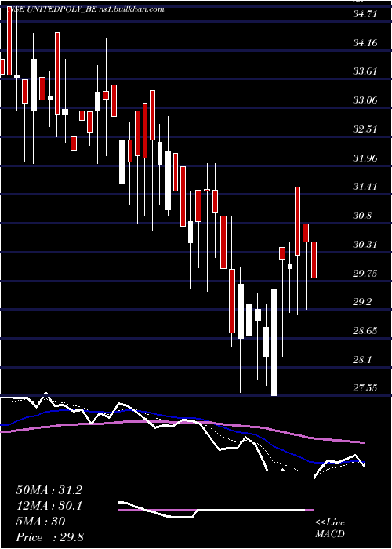392x549 pixels.
Task: Click the 27.55 price axis label
Action: pos(365,388)
